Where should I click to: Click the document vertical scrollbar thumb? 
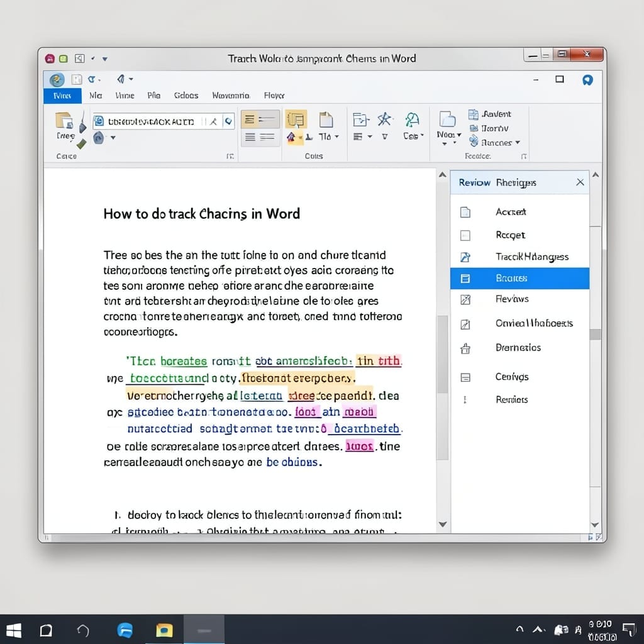pos(442,355)
